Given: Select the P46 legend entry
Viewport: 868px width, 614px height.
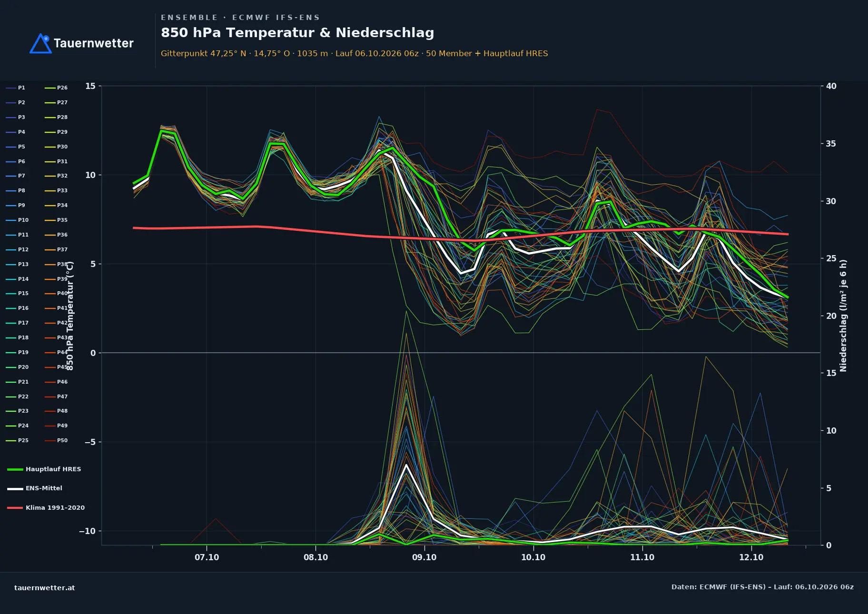Looking at the screenshot, I should (56, 382).
